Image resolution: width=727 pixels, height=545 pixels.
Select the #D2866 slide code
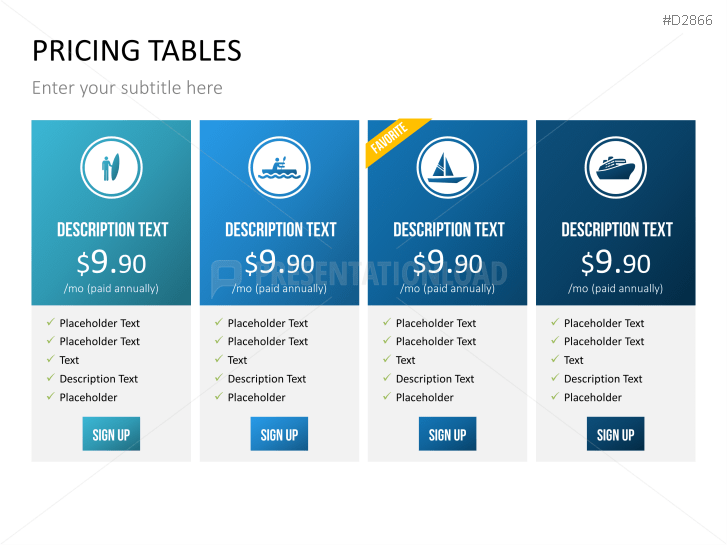click(x=688, y=20)
